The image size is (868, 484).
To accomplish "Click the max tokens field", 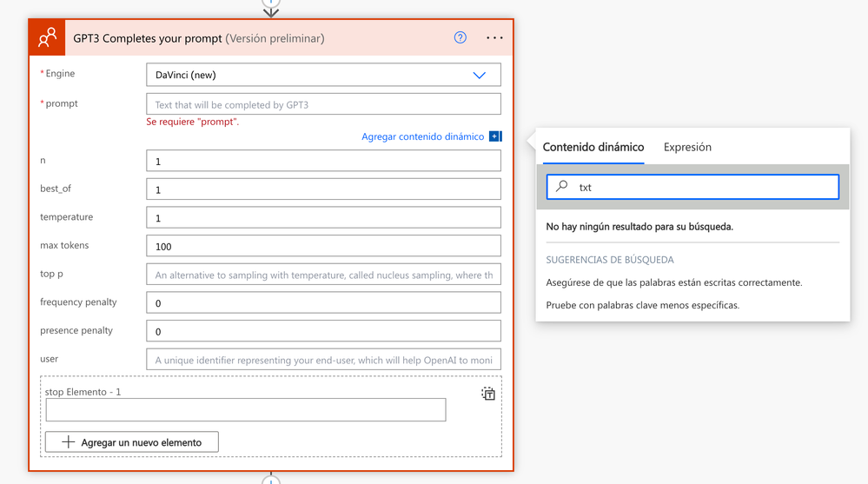I will tap(323, 246).
